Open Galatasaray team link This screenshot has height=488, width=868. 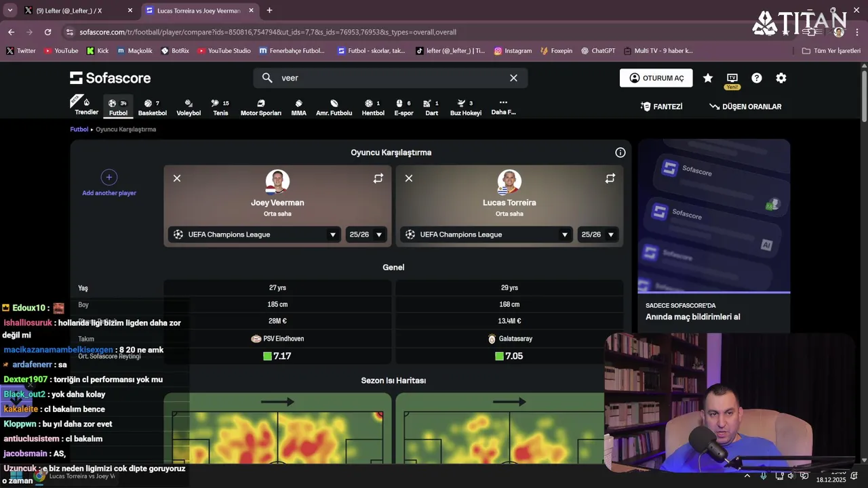click(509, 339)
